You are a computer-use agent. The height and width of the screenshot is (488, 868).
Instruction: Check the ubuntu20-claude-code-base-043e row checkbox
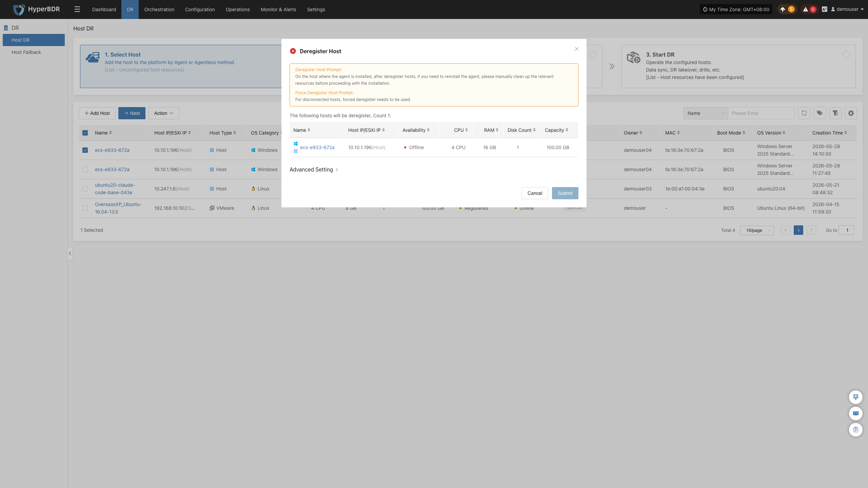[85, 189]
